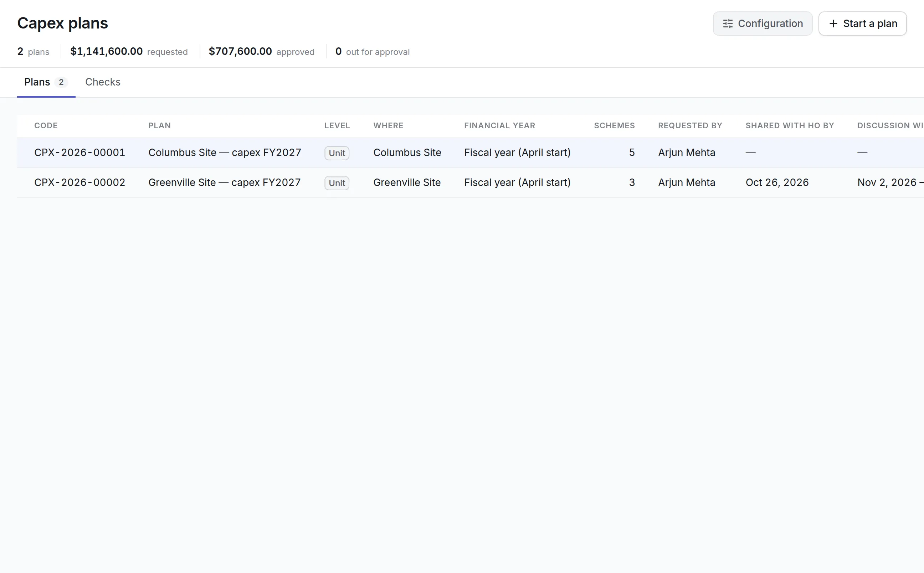Open plan CPX-2026-00002 row
The height and width of the screenshot is (573, 924).
[x=470, y=182]
